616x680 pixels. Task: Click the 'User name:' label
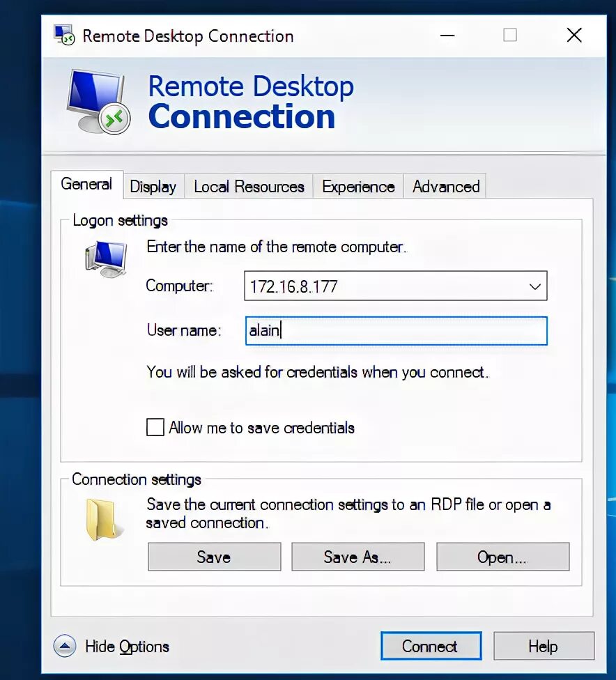point(184,330)
